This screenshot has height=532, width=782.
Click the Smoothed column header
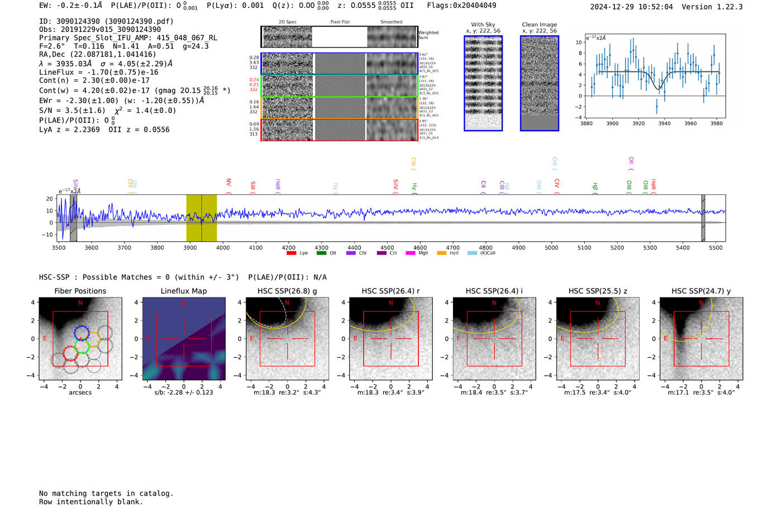point(391,22)
